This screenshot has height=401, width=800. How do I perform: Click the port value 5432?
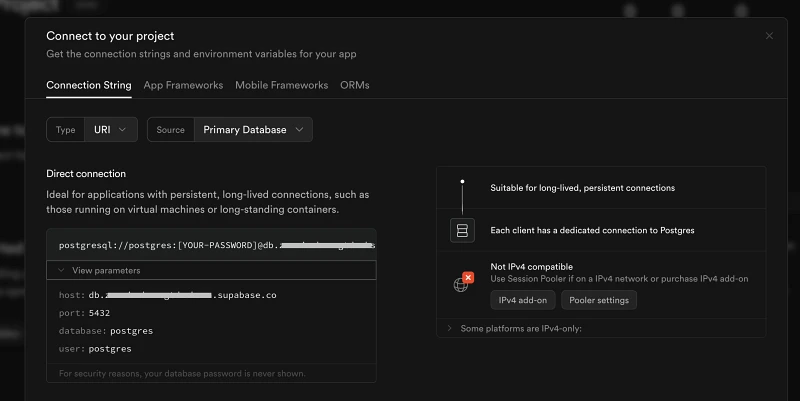pos(99,313)
